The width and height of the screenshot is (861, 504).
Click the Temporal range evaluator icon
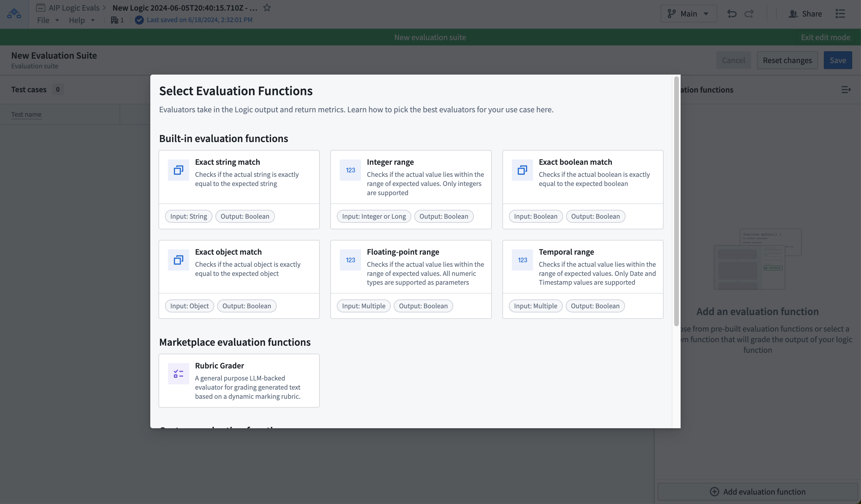[x=522, y=259]
